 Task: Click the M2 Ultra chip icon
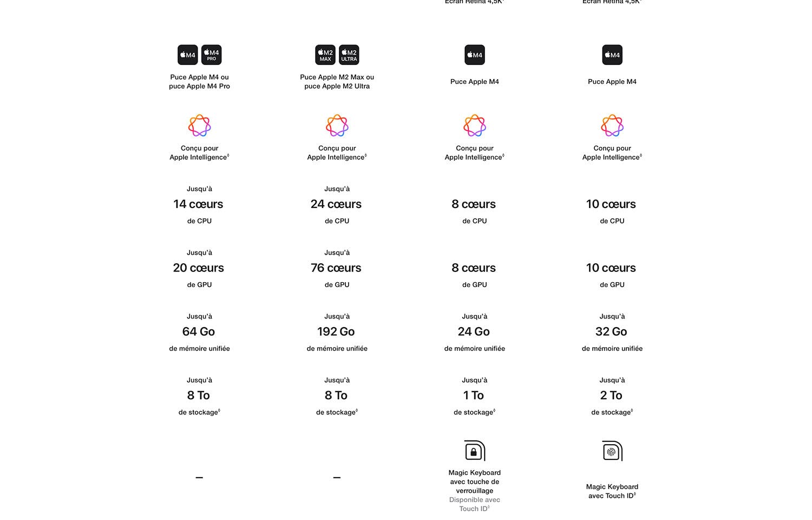349,55
